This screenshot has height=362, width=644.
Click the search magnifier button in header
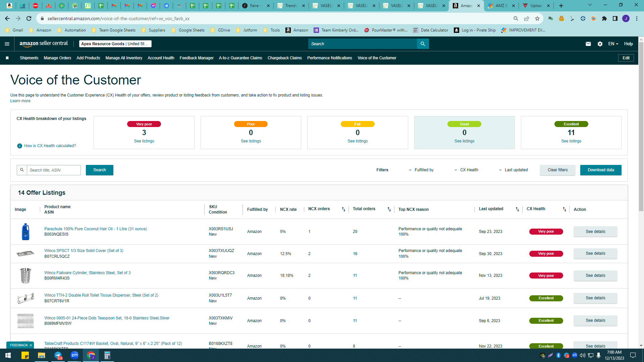(423, 44)
